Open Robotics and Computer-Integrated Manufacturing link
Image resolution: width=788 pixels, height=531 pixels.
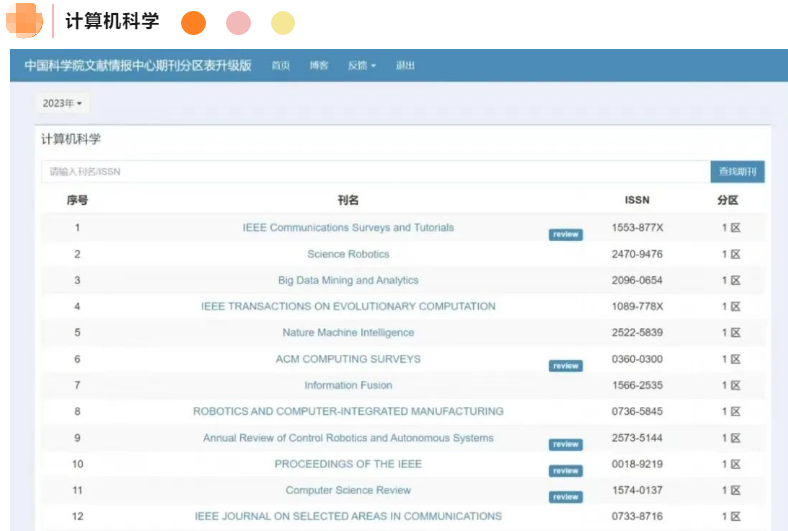[x=348, y=411]
